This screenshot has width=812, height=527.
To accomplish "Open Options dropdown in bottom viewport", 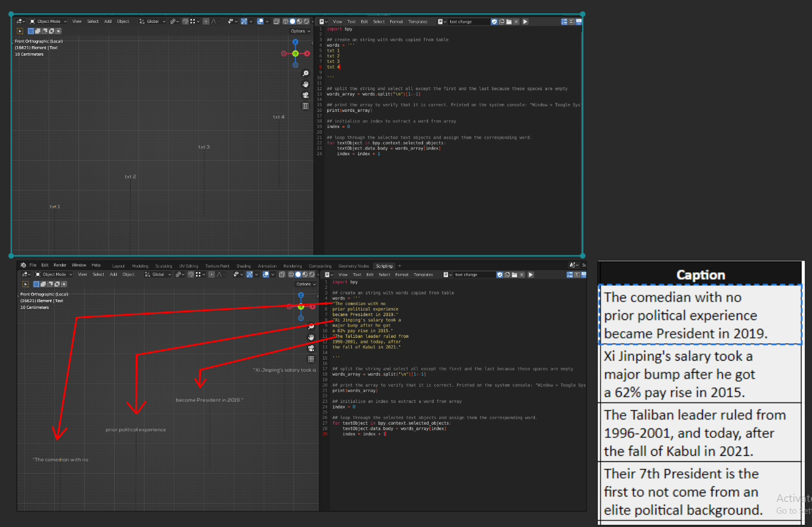I will click(306, 284).
